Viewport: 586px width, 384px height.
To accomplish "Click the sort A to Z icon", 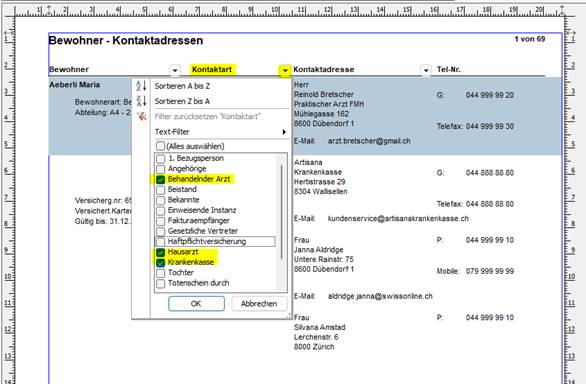I will click(141, 86).
